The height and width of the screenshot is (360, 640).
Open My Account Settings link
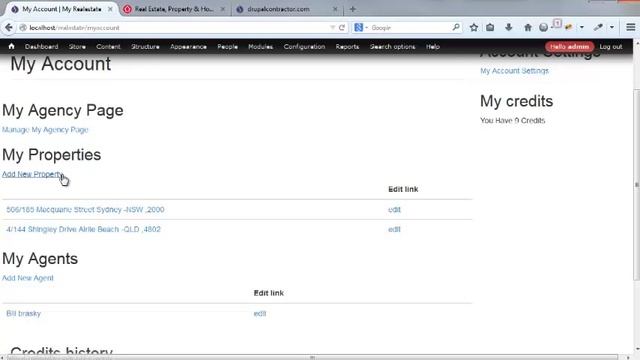(x=514, y=71)
